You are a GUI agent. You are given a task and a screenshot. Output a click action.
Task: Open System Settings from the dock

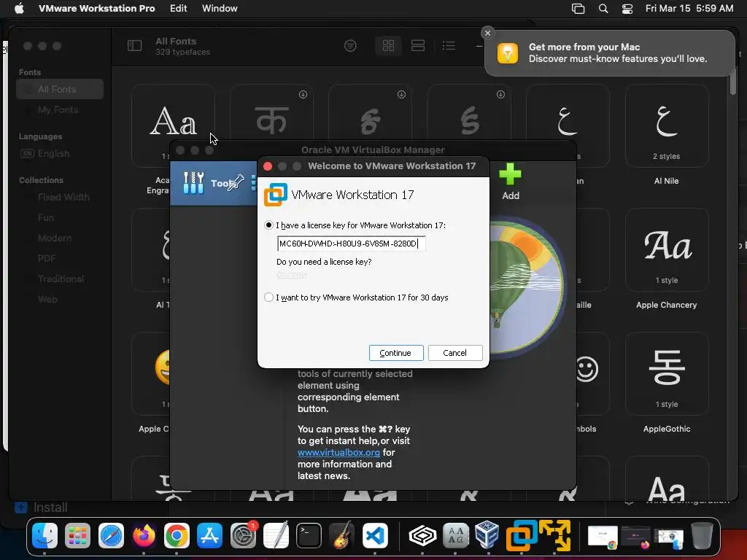(243, 535)
